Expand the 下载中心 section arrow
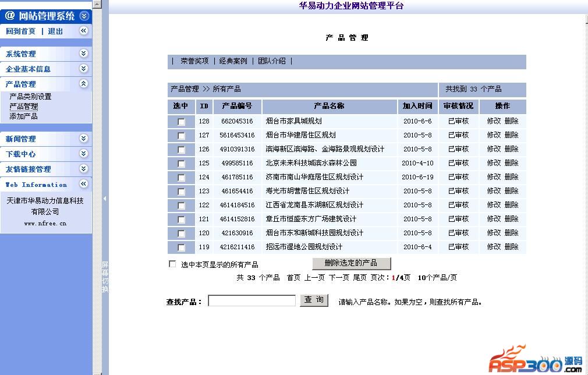This screenshot has height=375, width=588. point(84,154)
